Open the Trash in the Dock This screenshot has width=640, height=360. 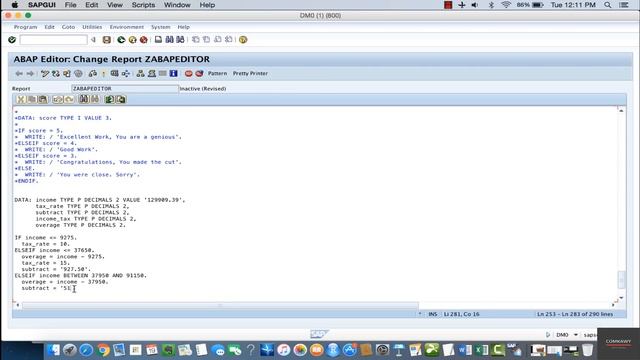tap(587, 350)
